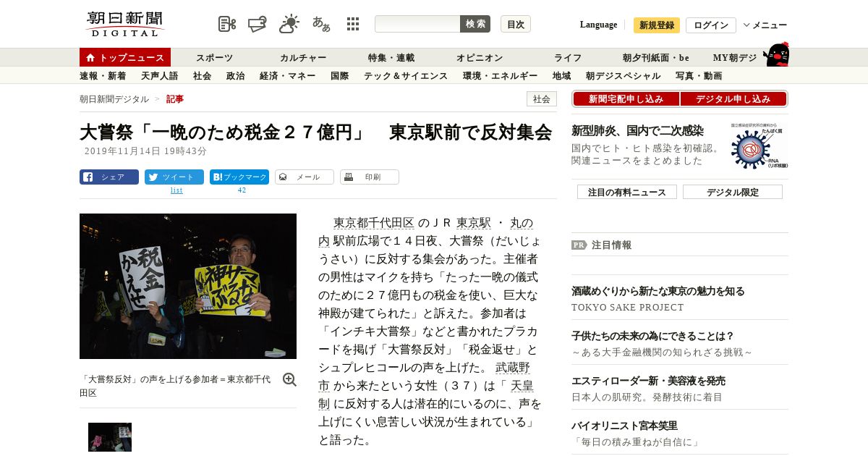Switch to デジタル限定 tab

click(733, 193)
